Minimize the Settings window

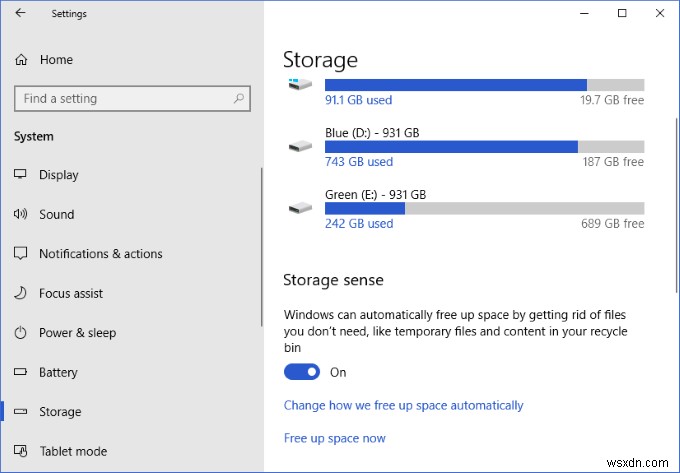tap(584, 13)
